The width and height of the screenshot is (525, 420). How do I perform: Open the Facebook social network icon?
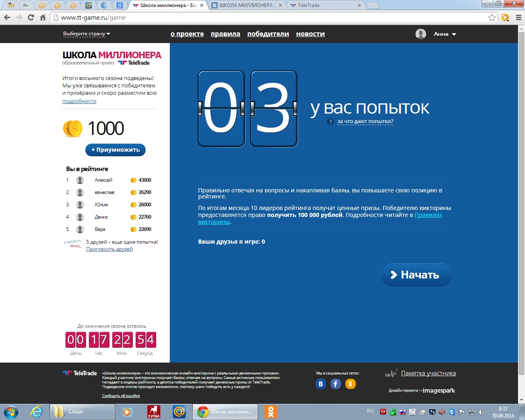[336, 384]
